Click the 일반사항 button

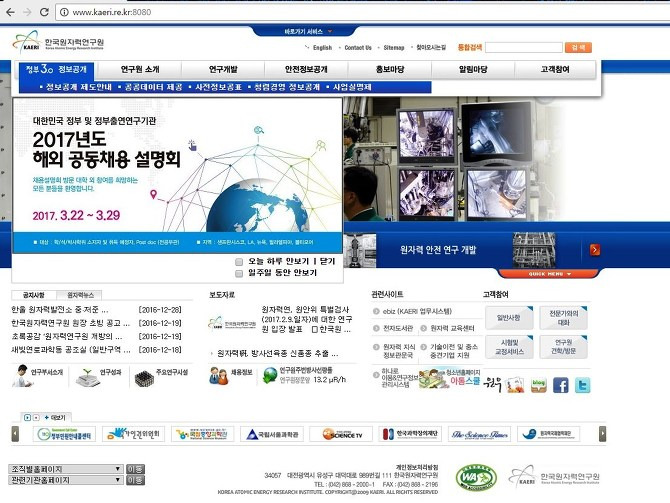point(509,318)
